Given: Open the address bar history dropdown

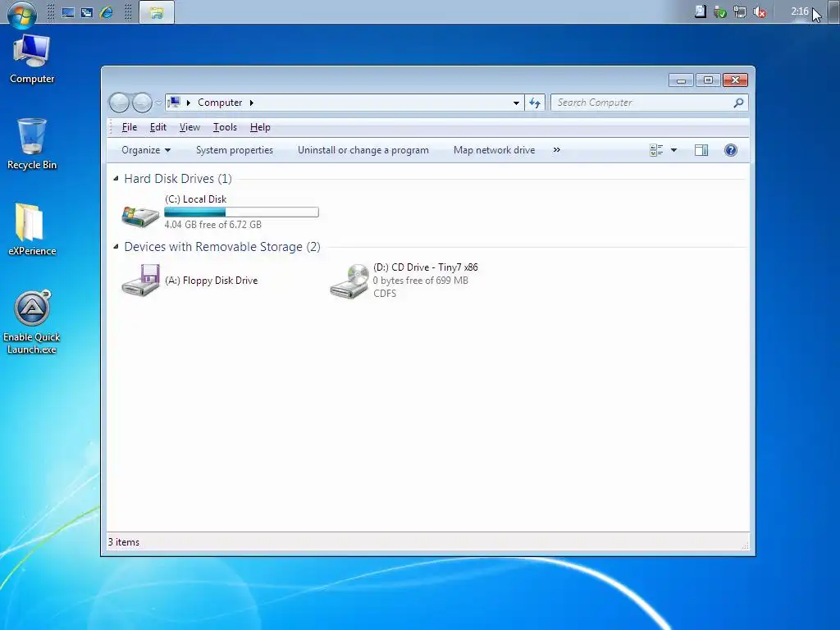Looking at the screenshot, I should coord(516,103).
